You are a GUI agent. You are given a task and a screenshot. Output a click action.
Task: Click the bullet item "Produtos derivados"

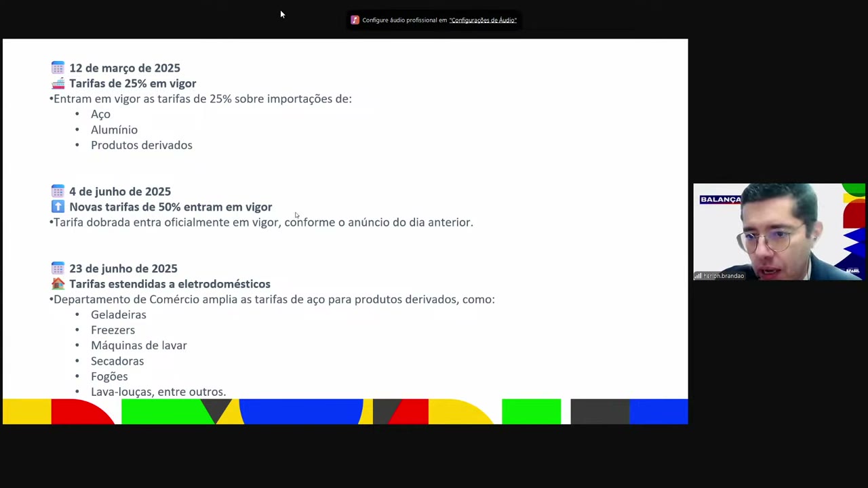pos(142,145)
